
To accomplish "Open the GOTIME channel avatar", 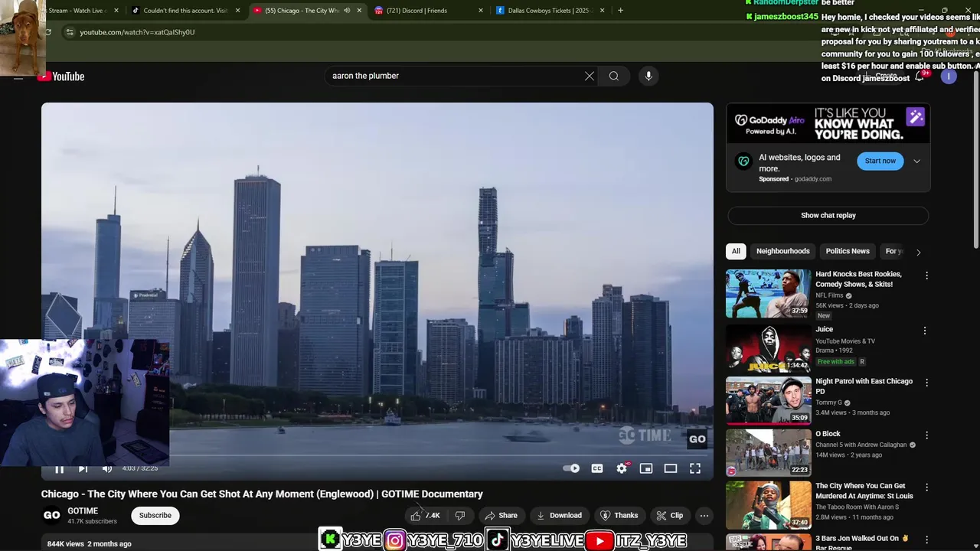I will (51, 516).
